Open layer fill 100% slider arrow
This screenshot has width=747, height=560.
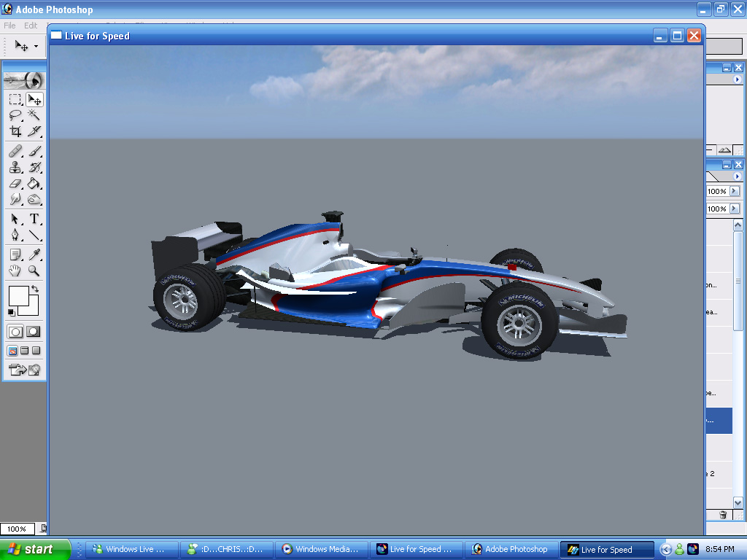(735, 209)
